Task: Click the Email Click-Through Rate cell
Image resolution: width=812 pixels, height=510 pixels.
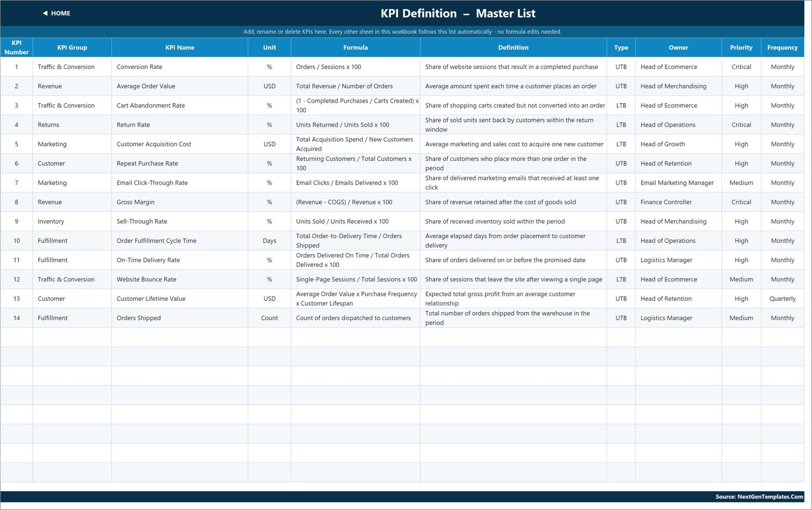Action: [180, 183]
